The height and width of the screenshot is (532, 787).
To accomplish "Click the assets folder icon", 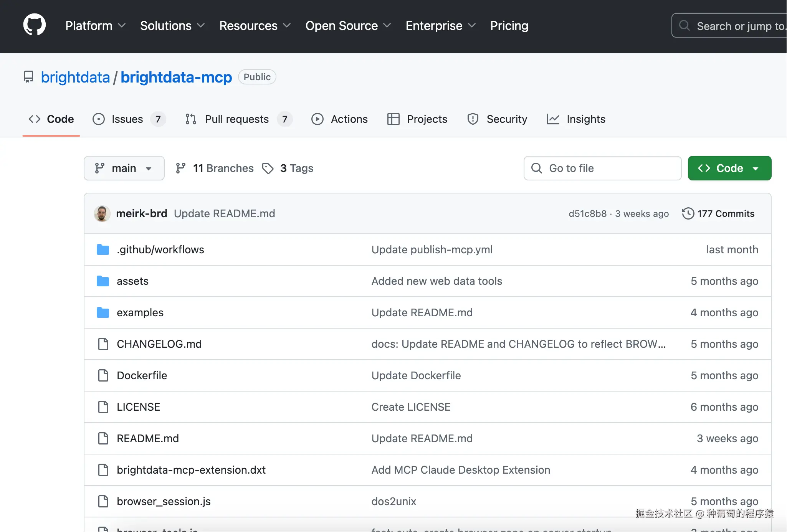I will click(103, 281).
